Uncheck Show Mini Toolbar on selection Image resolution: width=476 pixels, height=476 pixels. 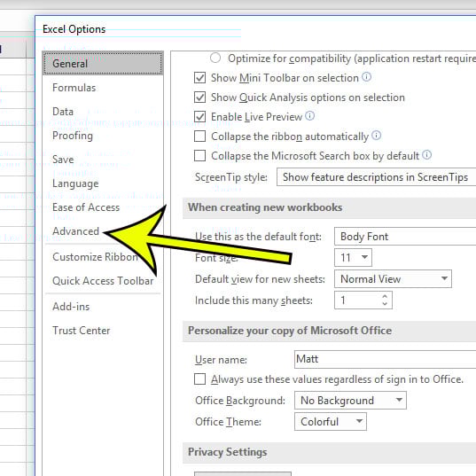(x=199, y=78)
